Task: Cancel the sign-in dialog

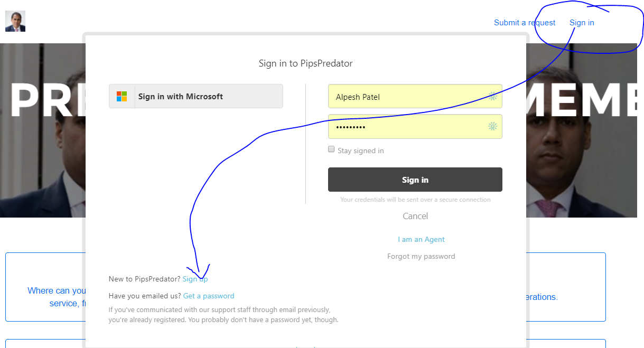Action: pos(415,216)
